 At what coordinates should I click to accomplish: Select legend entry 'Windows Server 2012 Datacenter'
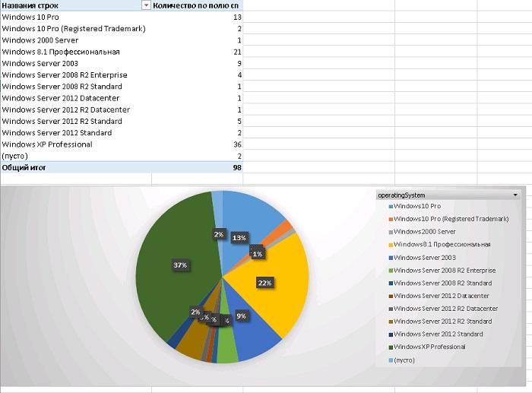(441, 296)
